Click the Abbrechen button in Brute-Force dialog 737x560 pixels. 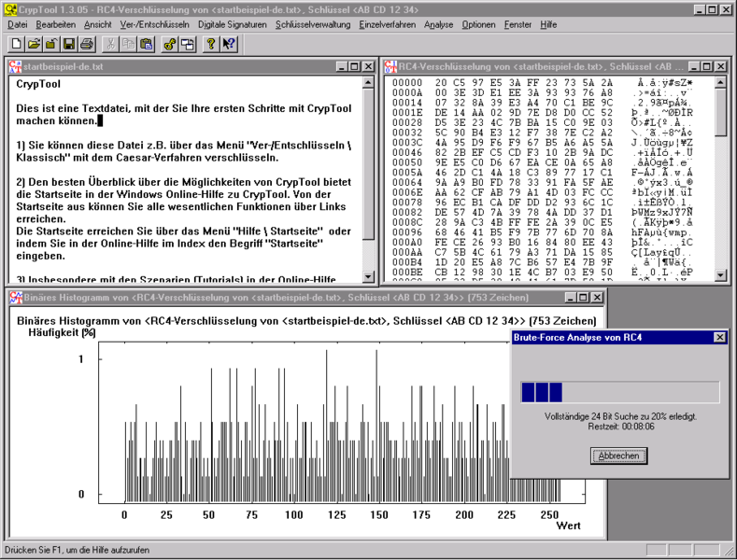619,455
